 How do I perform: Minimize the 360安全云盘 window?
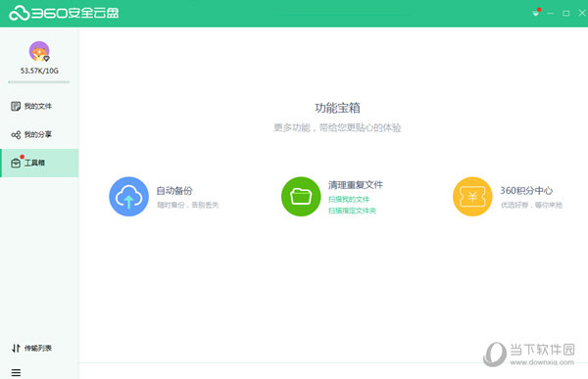click(x=551, y=13)
